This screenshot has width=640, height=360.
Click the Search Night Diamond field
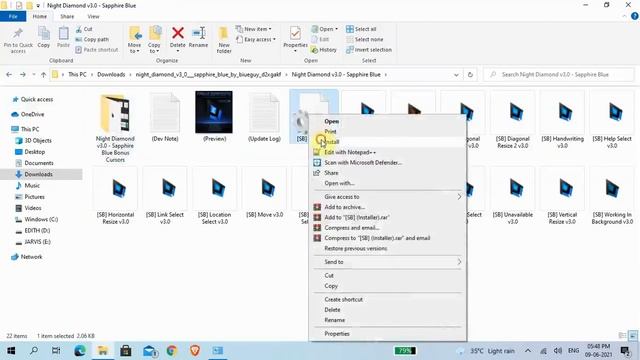(x=559, y=74)
